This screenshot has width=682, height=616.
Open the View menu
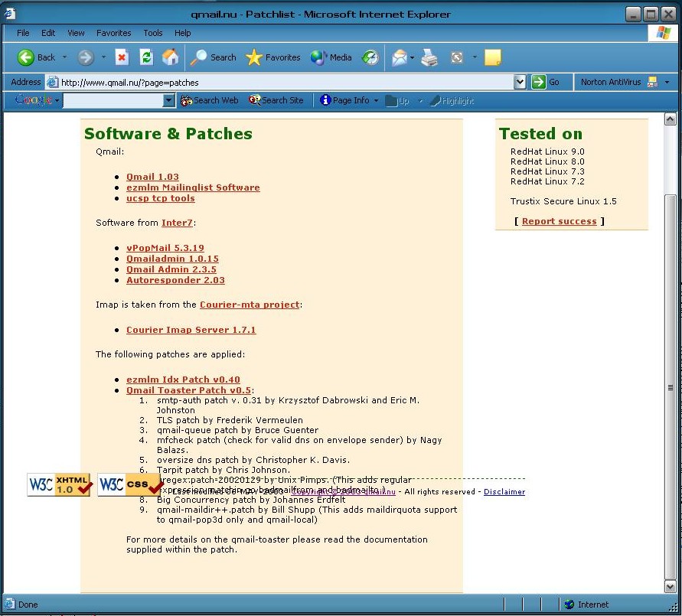coord(76,33)
